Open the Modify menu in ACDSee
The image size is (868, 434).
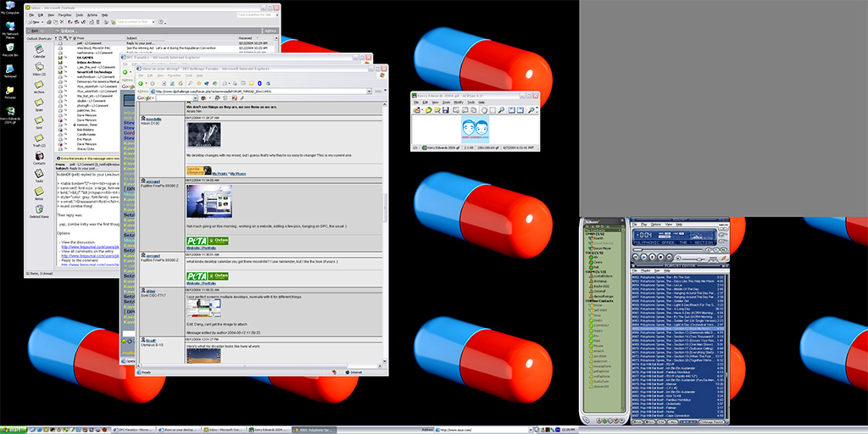tap(459, 103)
